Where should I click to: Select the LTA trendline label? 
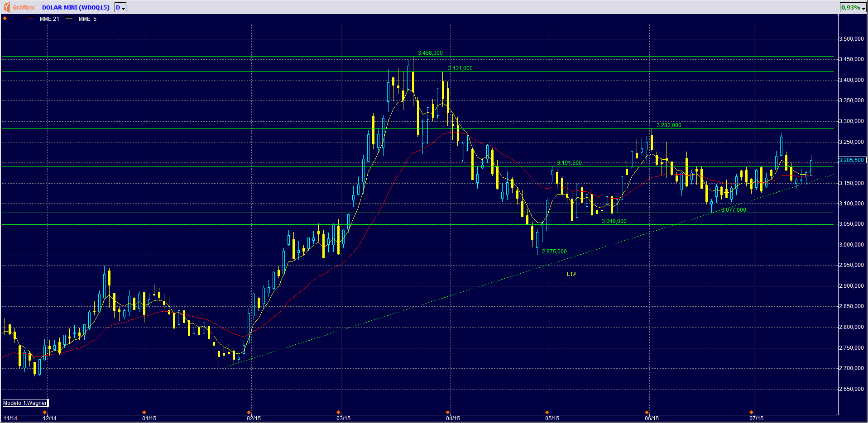point(571,274)
